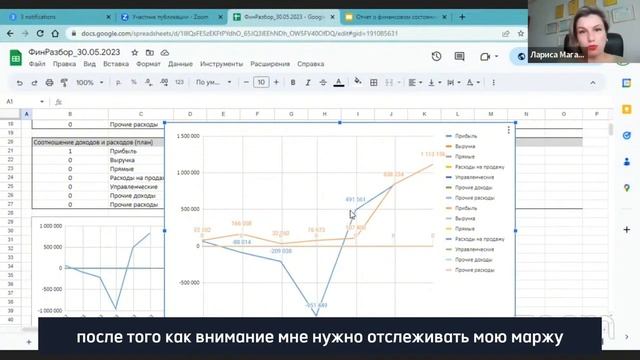The image size is (640, 360).
Task: Collapse the menus with the chevron up
Action: click(x=593, y=83)
